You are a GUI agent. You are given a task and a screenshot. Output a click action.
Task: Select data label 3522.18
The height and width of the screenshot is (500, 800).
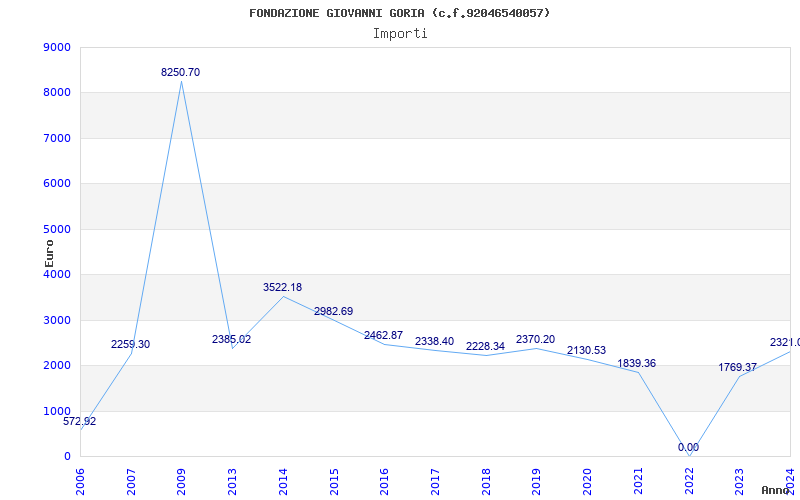(x=283, y=287)
